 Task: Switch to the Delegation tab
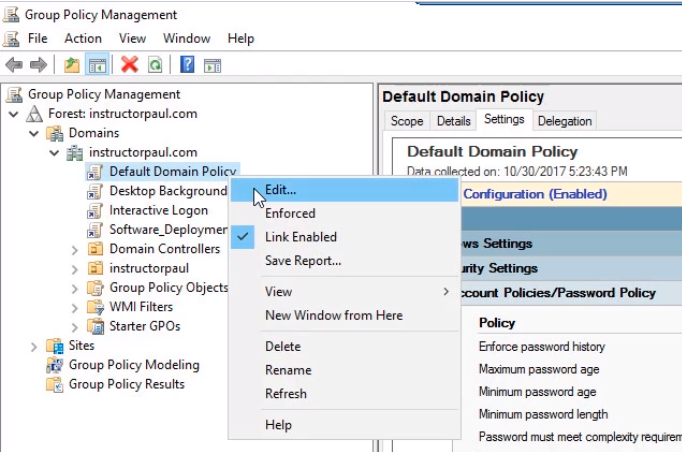click(565, 121)
